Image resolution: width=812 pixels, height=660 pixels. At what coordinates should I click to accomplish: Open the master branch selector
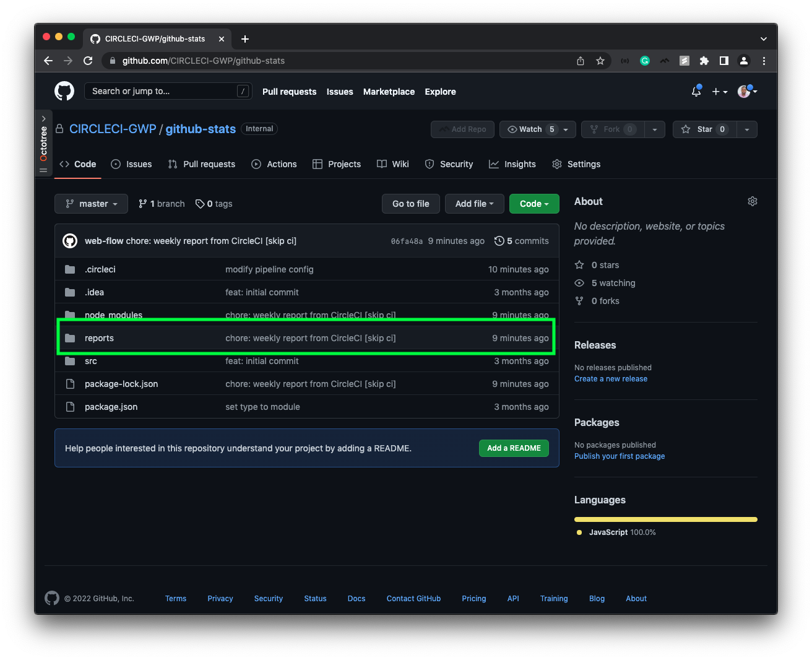91,203
